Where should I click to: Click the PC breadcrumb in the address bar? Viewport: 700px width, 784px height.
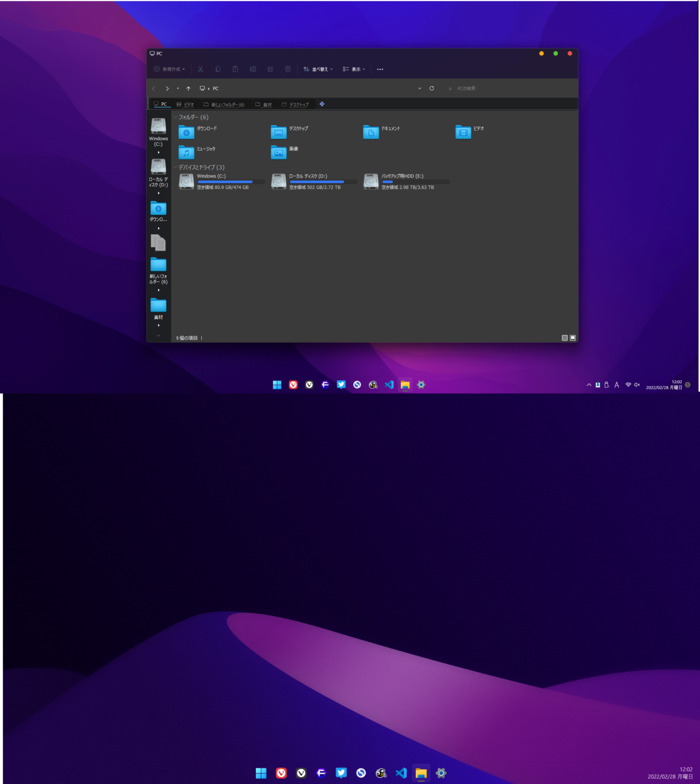click(215, 89)
